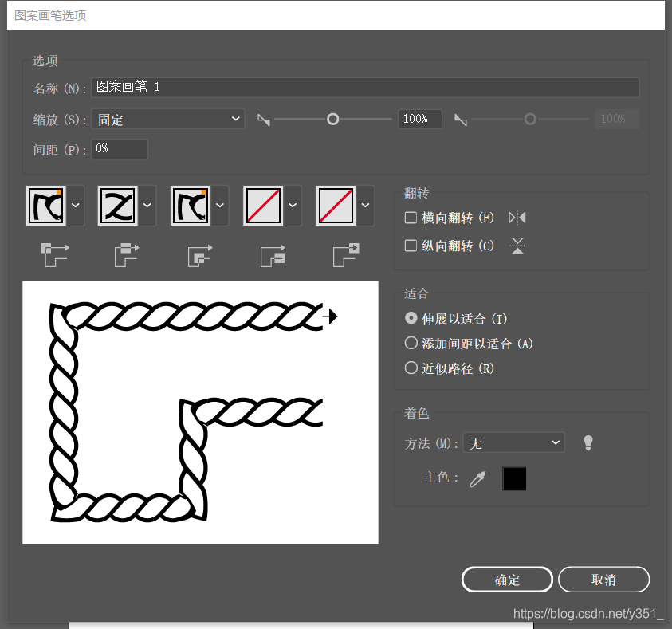Image resolution: width=672 pixels, height=629 pixels.
Task: Open the outer corner tile dropdown
Action: [x=76, y=206]
